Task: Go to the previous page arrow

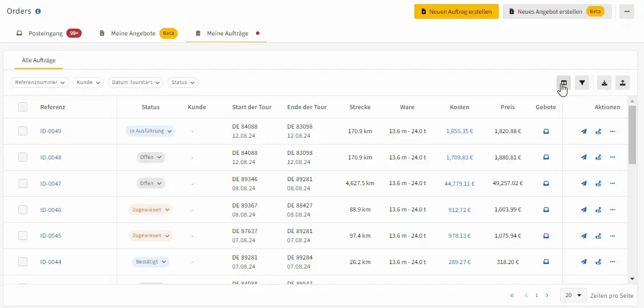Action: coord(526,295)
